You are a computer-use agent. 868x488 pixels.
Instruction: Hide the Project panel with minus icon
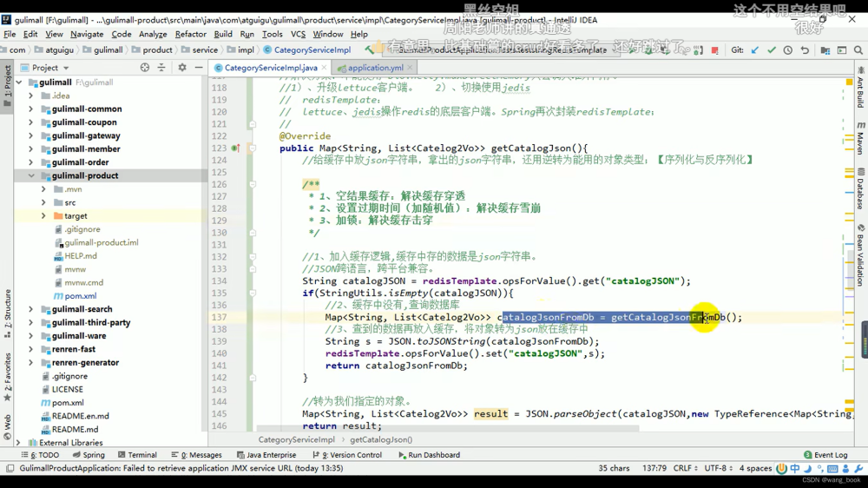point(199,68)
